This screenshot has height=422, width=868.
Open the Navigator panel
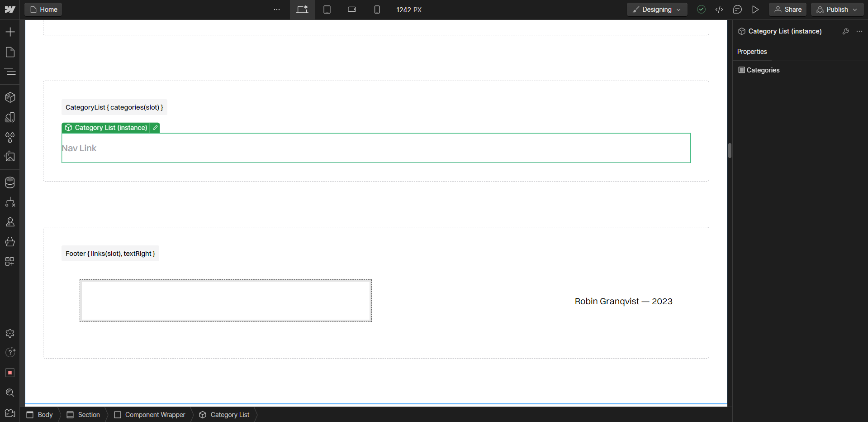click(10, 72)
